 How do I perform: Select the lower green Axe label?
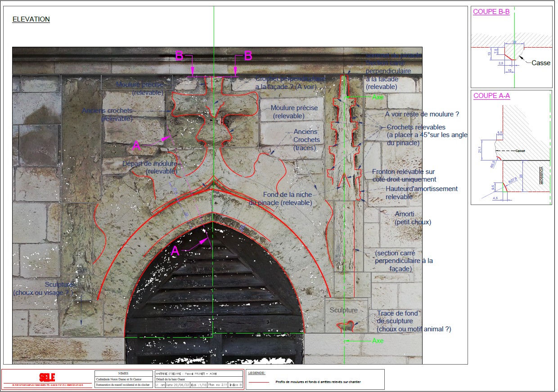coord(378,341)
